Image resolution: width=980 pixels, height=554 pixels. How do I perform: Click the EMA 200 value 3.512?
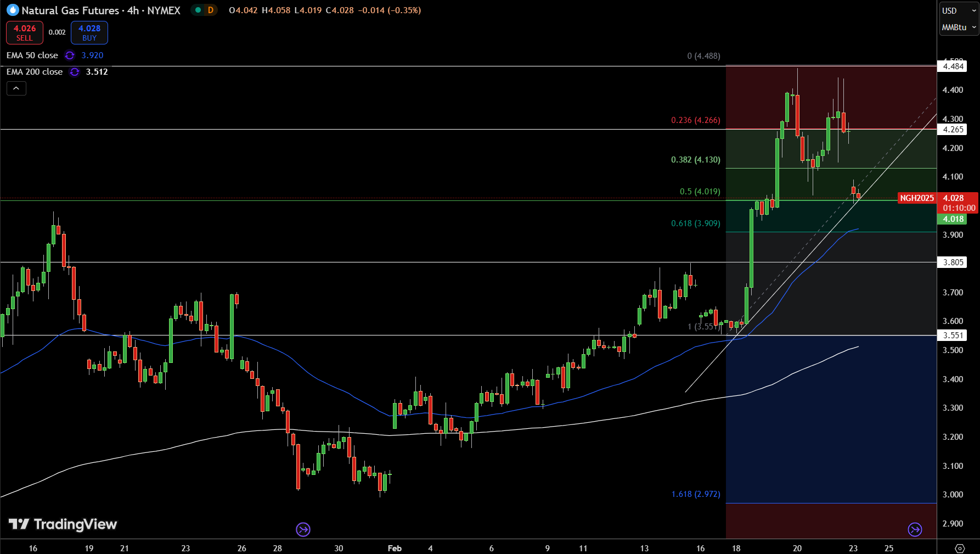click(x=97, y=72)
